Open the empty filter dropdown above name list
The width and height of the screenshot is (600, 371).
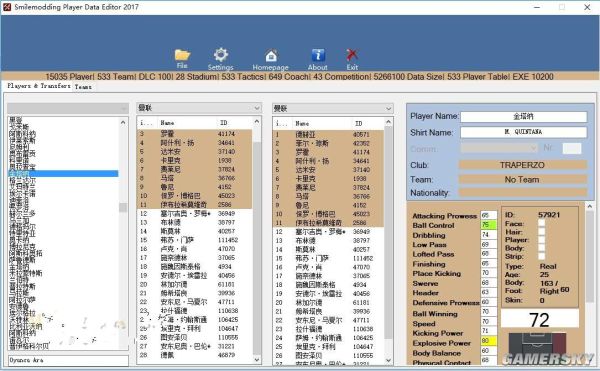[68, 109]
